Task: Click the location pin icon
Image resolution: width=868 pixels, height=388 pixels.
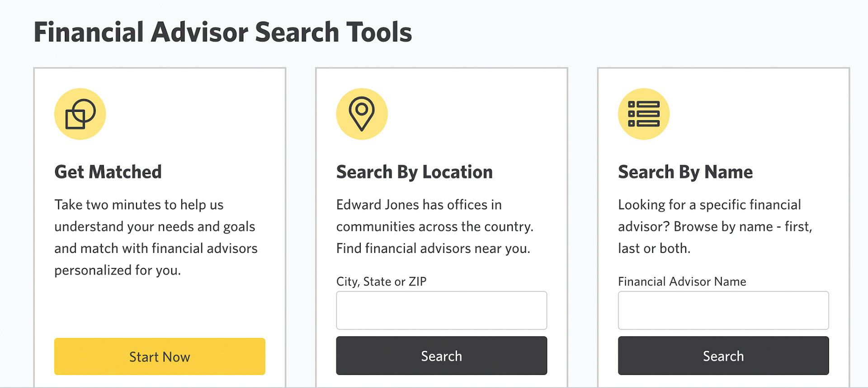Action: 362,114
